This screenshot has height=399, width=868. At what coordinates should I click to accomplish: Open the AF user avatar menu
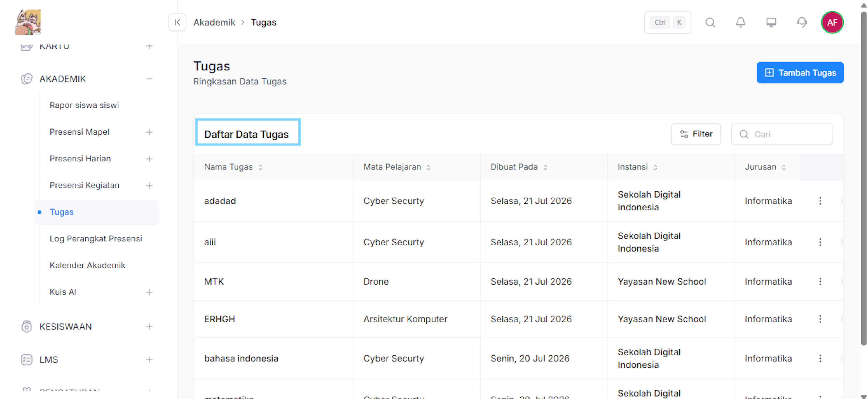click(x=832, y=22)
